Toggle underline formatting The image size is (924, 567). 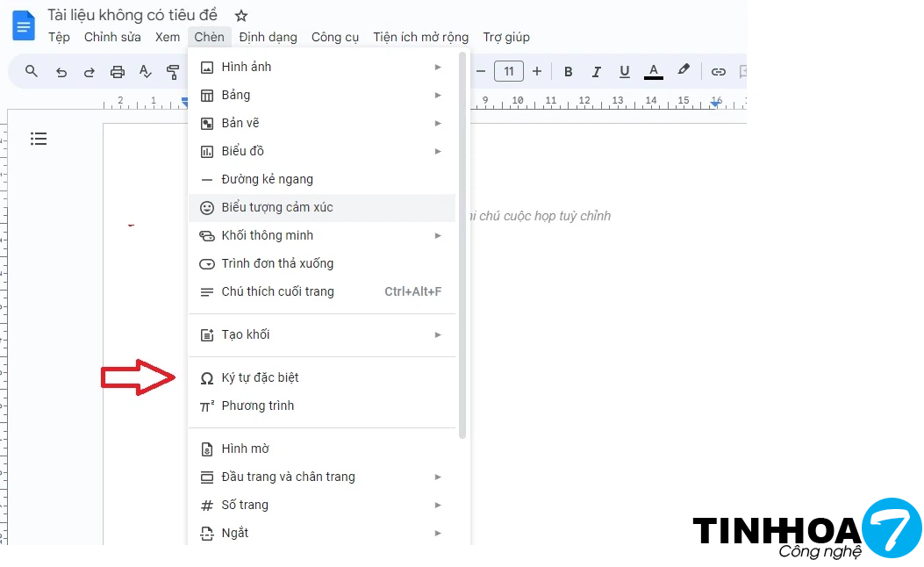[x=624, y=72]
